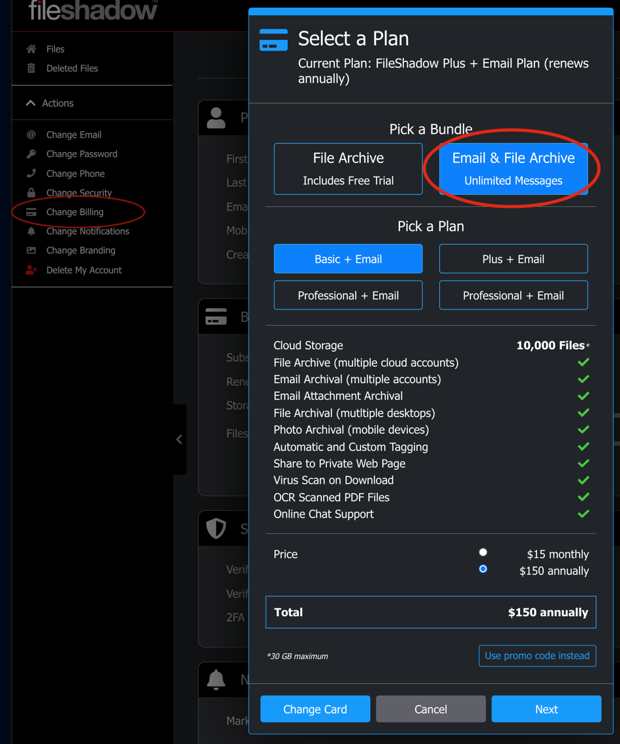Click the checkmark beside Online Chat Support

[583, 514]
